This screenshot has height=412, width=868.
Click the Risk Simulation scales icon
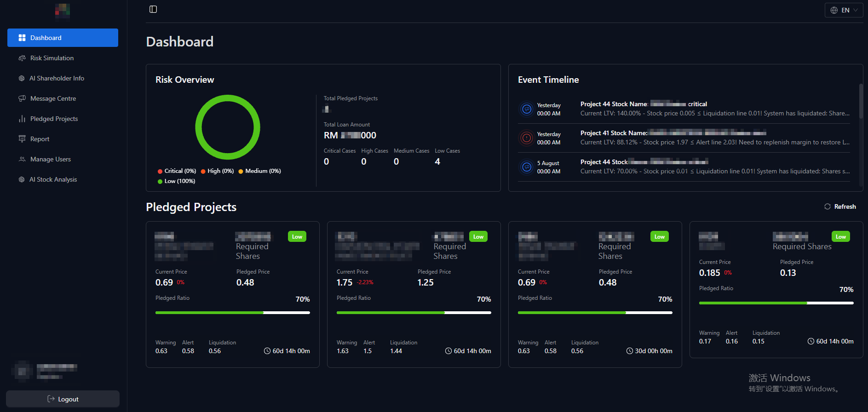(x=22, y=58)
